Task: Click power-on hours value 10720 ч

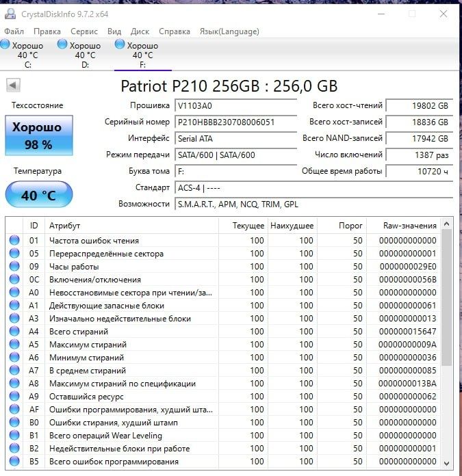Action: pos(420,171)
